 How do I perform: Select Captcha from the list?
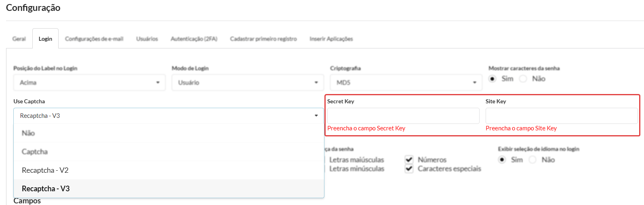point(35,152)
